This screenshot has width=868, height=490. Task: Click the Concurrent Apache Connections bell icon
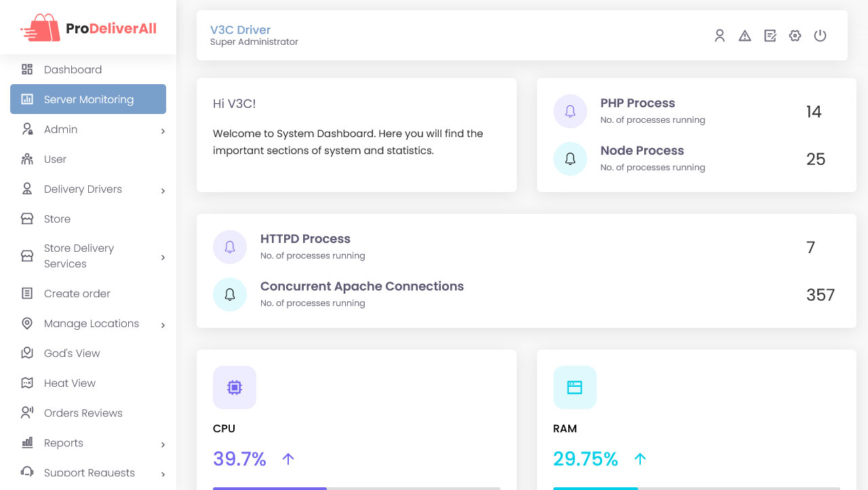point(230,295)
